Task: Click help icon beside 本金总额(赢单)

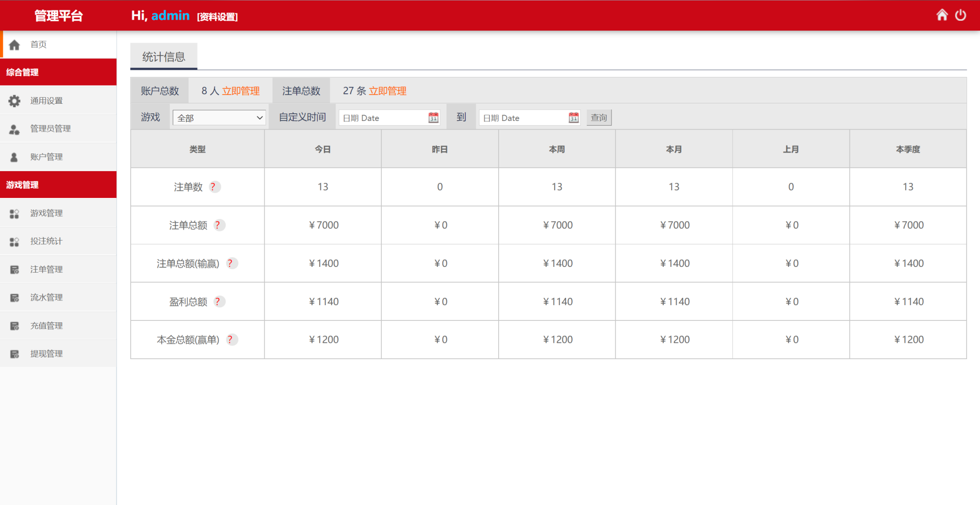Action: tap(231, 340)
